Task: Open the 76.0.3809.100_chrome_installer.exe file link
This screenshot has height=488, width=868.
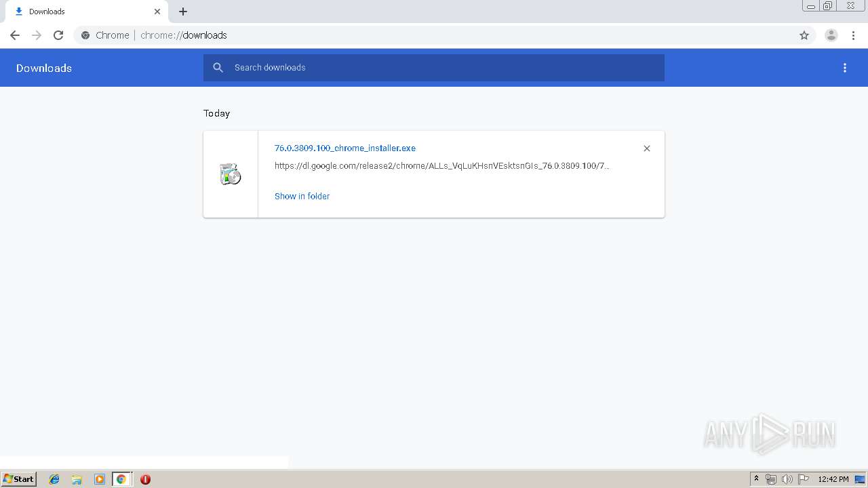Action: [x=345, y=148]
